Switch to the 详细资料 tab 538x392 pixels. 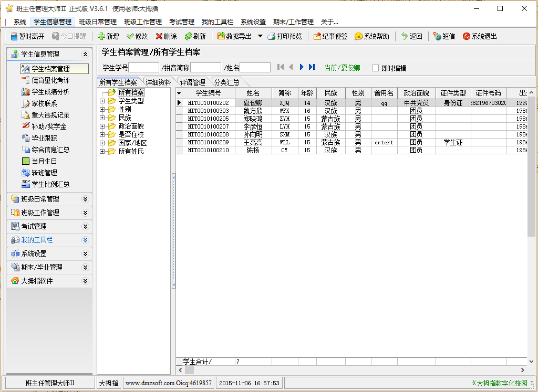158,82
